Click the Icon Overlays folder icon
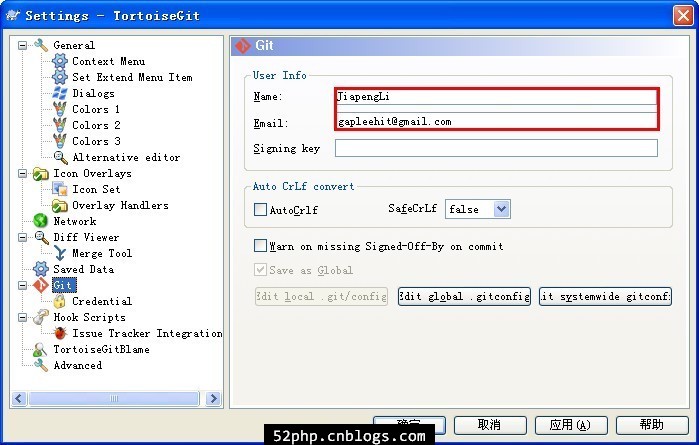The height and width of the screenshot is (445, 699). (41, 173)
